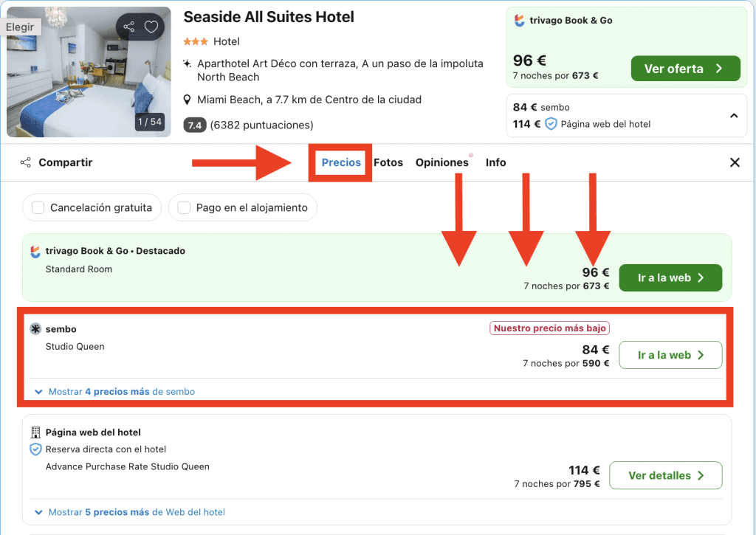
Task: Click the trivago logo in Book & Go offer
Action: (520, 21)
